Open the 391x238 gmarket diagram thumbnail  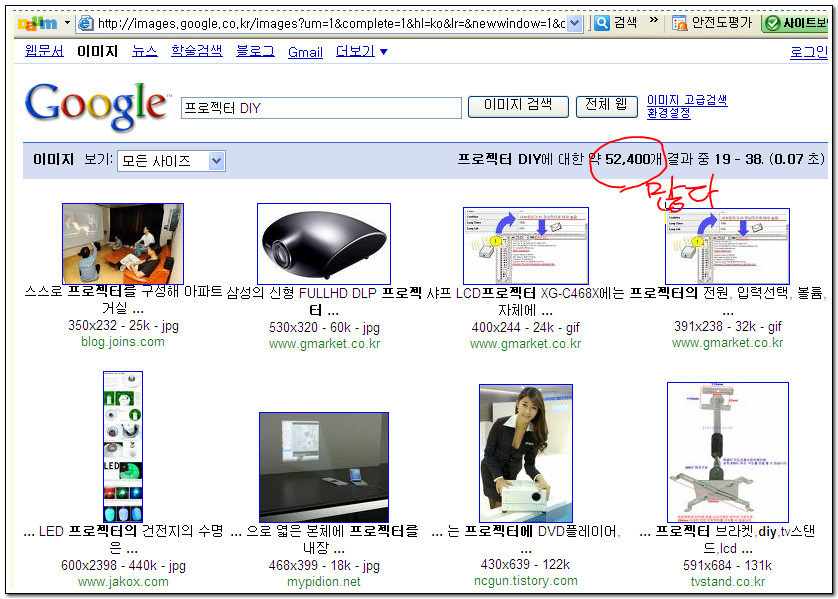click(x=727, y=246)
